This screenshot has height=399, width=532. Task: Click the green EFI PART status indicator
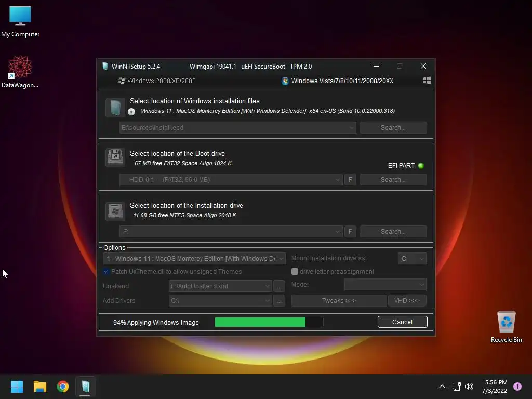pyautogui.click(x=421, y=166)
